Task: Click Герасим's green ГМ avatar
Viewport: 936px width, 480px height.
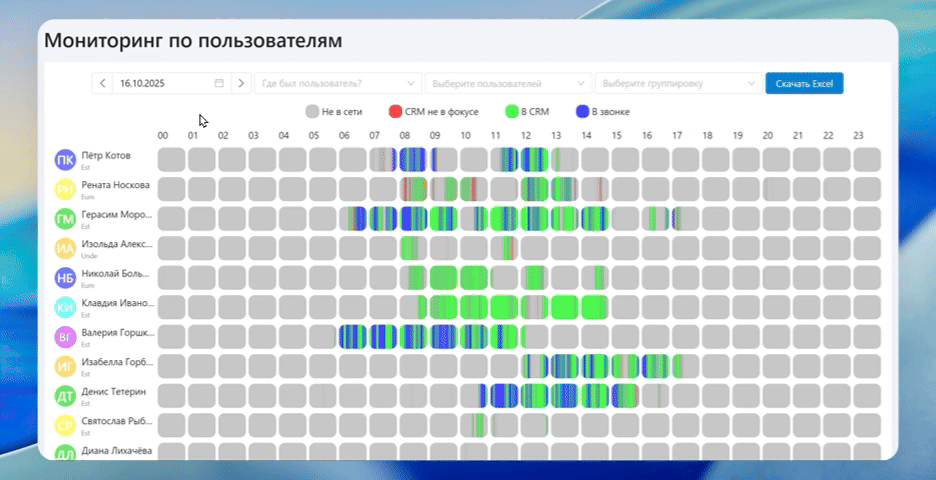Action: point(65,219)
